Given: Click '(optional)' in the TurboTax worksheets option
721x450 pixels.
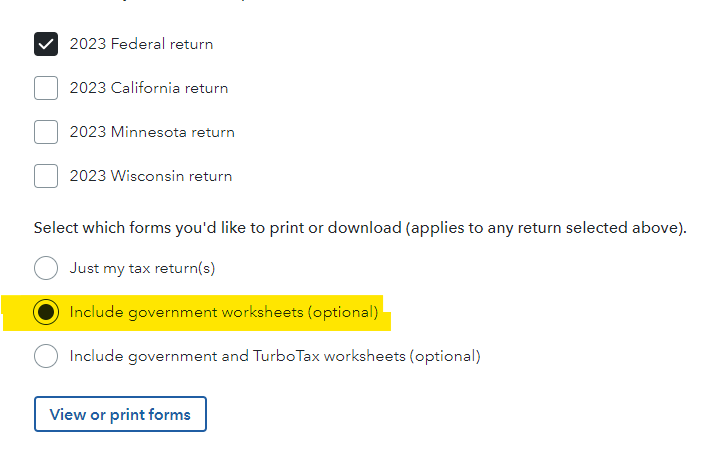Looking at the screenshot, I should (446, 356).
